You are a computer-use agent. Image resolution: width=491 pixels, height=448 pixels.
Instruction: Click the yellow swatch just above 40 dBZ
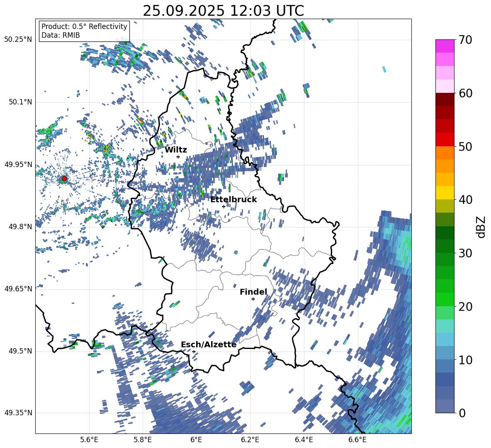(x=445, y=193)
